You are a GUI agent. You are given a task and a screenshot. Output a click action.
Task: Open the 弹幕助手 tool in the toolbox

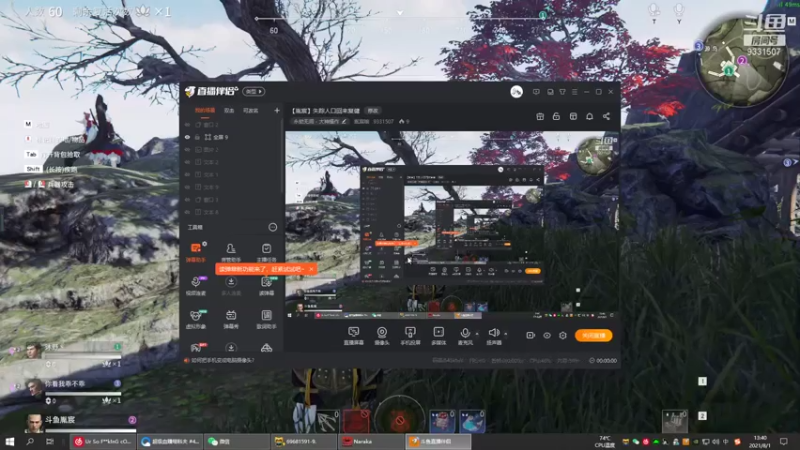pyautogui.click(x=195, y=252)
